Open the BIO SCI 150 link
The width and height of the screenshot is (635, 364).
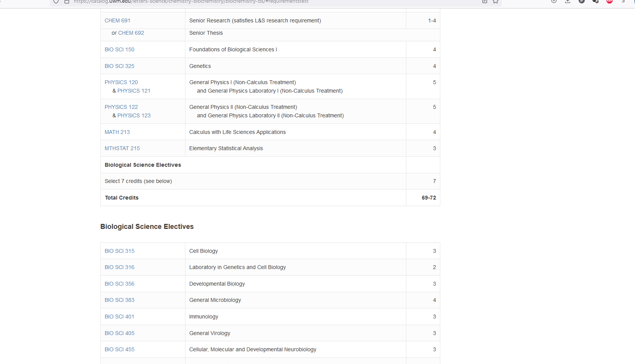[x=119, y=49]
